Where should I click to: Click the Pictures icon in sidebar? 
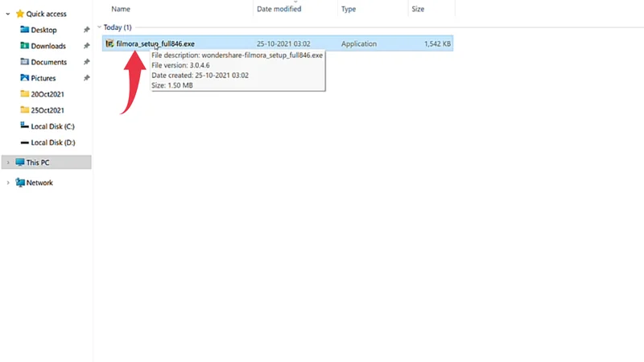point(24,78)
